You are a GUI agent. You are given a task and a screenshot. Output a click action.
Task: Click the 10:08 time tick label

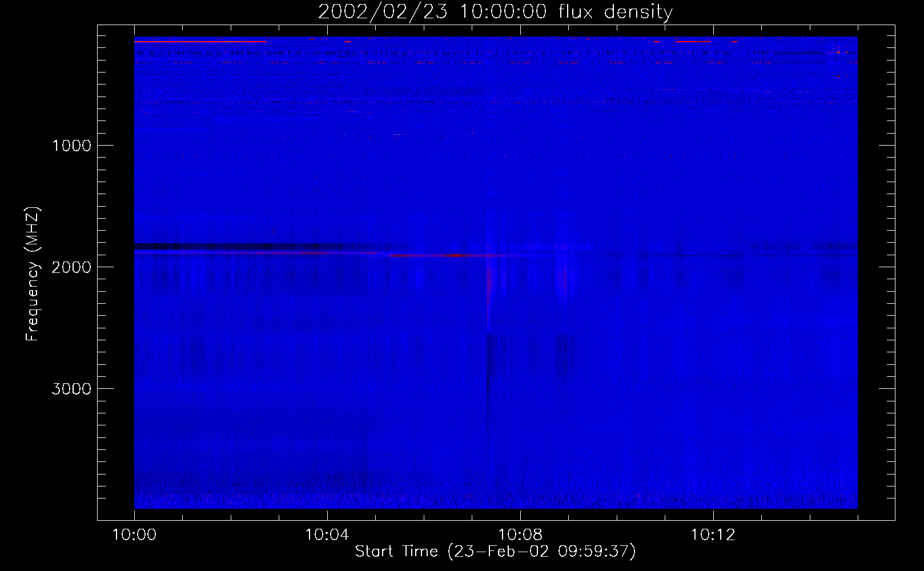point(520,534)
